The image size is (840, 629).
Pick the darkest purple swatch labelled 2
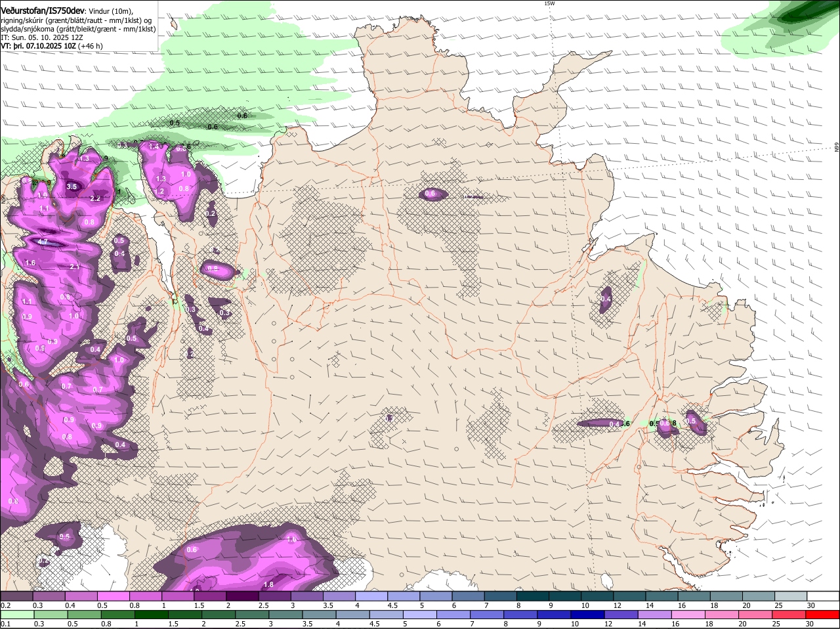click(241, 596)
